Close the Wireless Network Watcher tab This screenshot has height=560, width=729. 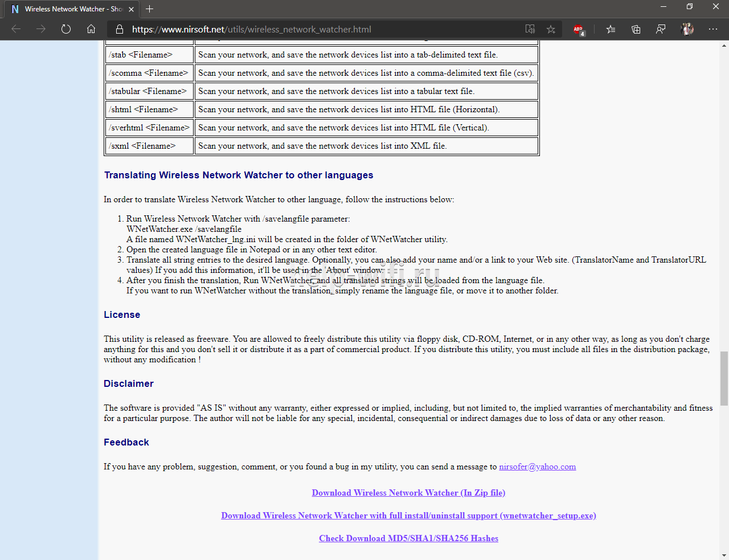coord(132,9)
